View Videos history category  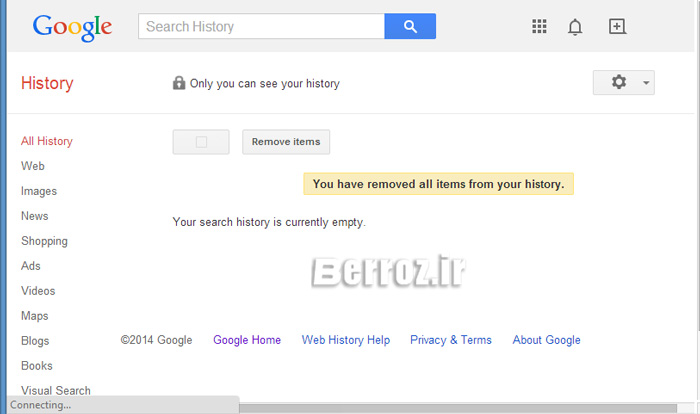pyautogui.click(x=38, y=291)
